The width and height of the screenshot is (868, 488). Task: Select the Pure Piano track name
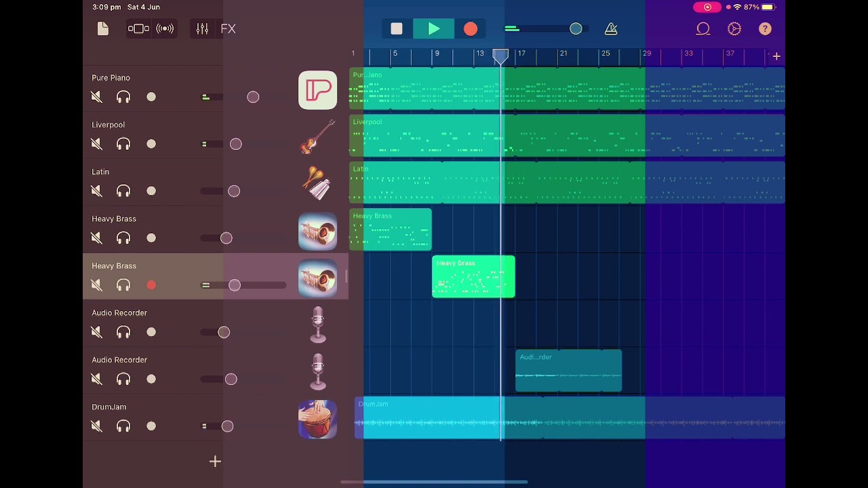[x=111, y=78]
